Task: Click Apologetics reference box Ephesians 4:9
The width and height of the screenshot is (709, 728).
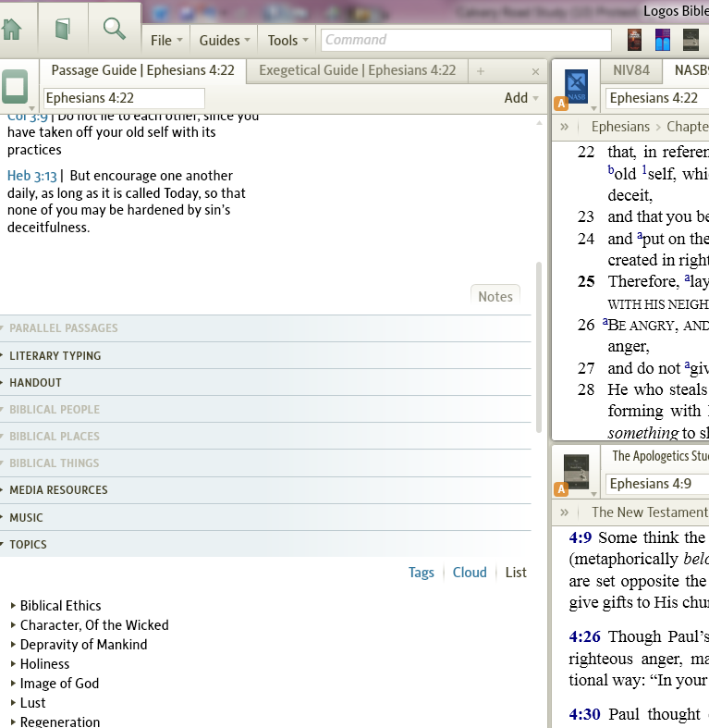Action: click(x=657, y=484)
